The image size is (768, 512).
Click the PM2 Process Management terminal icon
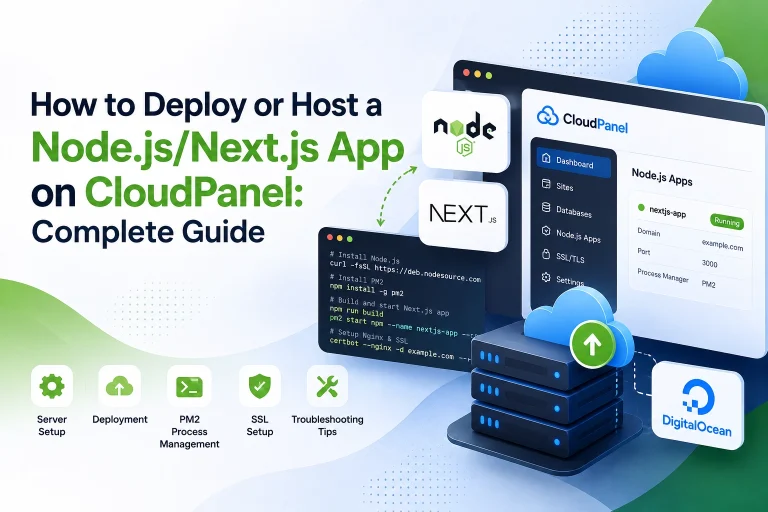click(189, 386)
